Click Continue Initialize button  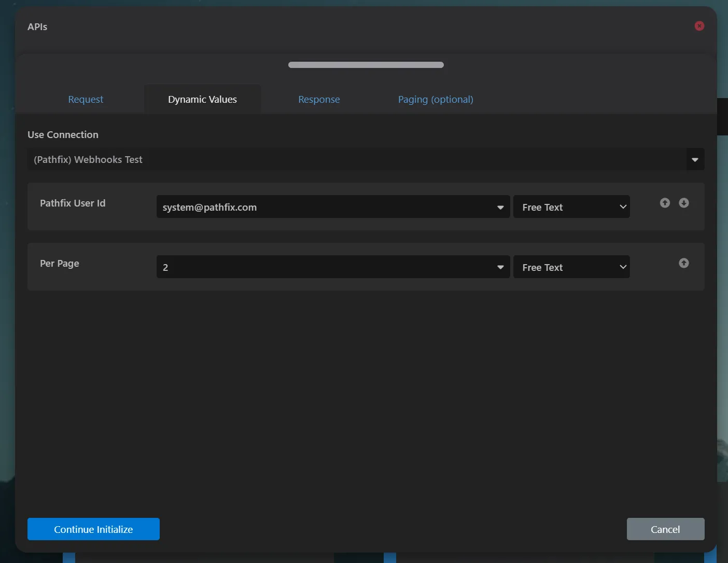click(93, 529)
